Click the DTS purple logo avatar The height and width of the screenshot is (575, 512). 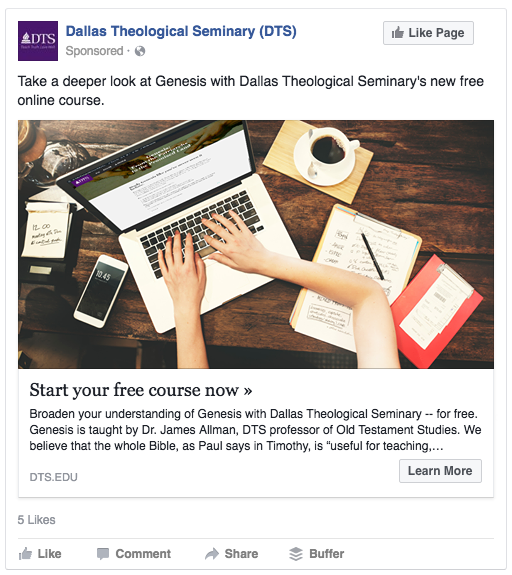[x=38, y=41]
